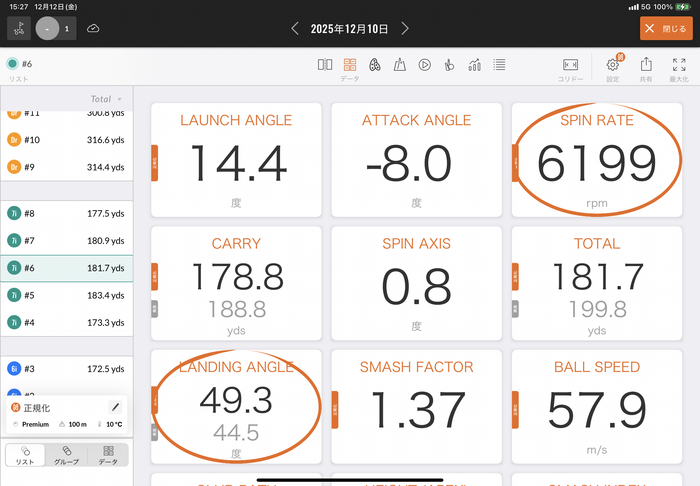Image resolution: width=700 pixels, height=486 pixels.
Task: Go to next date with right chevron
Action: 406,29
